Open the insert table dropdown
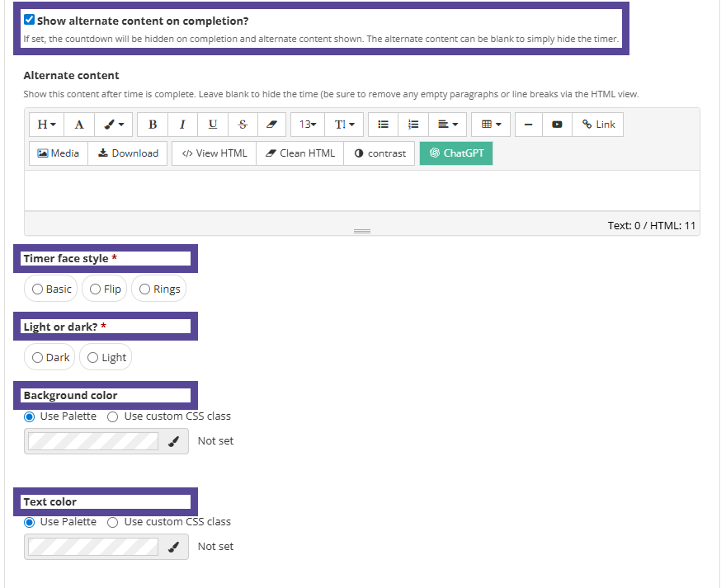Screen dimensions: 726x588 tap(491, 125)
